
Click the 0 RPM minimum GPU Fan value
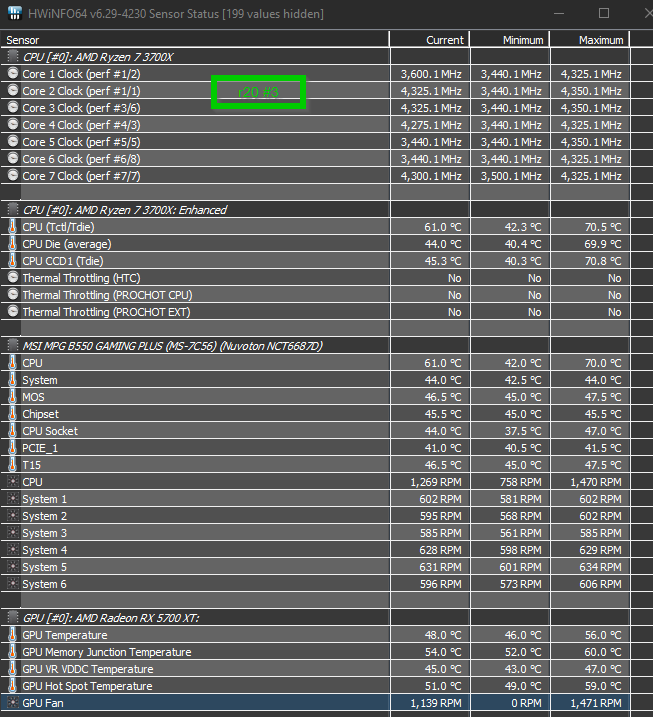526,703
